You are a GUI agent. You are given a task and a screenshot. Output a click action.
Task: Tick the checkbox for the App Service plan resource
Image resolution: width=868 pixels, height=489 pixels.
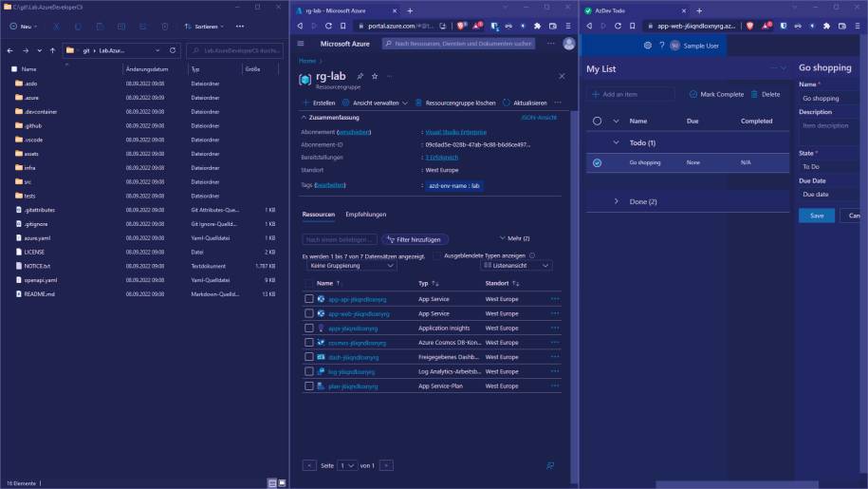(309, 386)
